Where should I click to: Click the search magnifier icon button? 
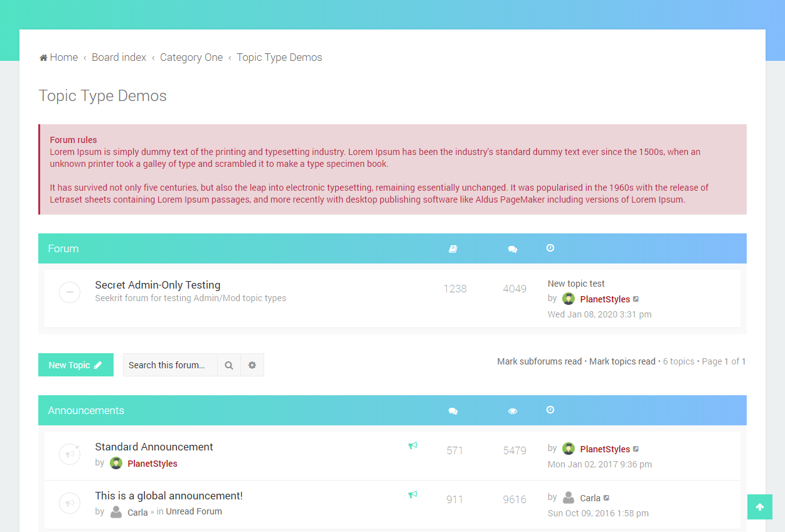point(229,365)
